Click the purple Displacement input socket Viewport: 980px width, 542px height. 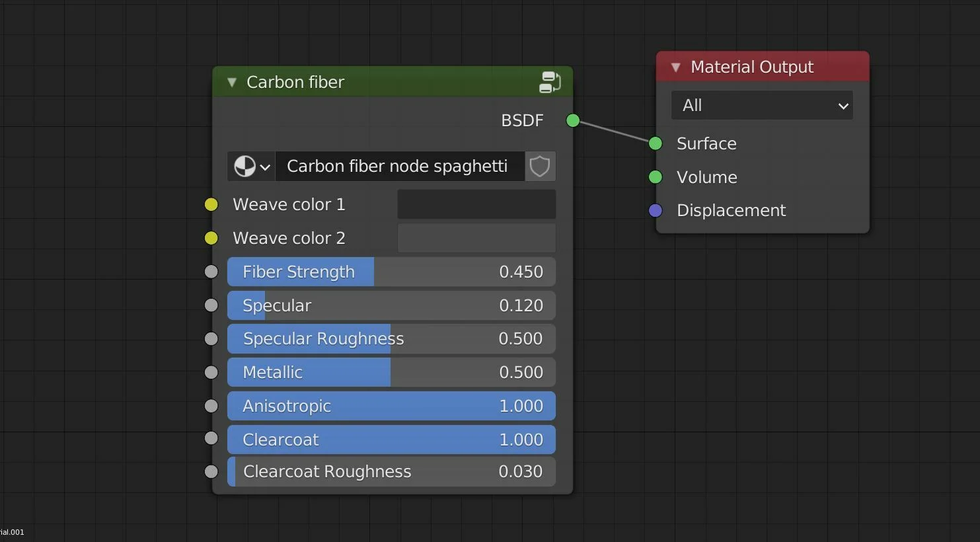click(x=655, y=210)
